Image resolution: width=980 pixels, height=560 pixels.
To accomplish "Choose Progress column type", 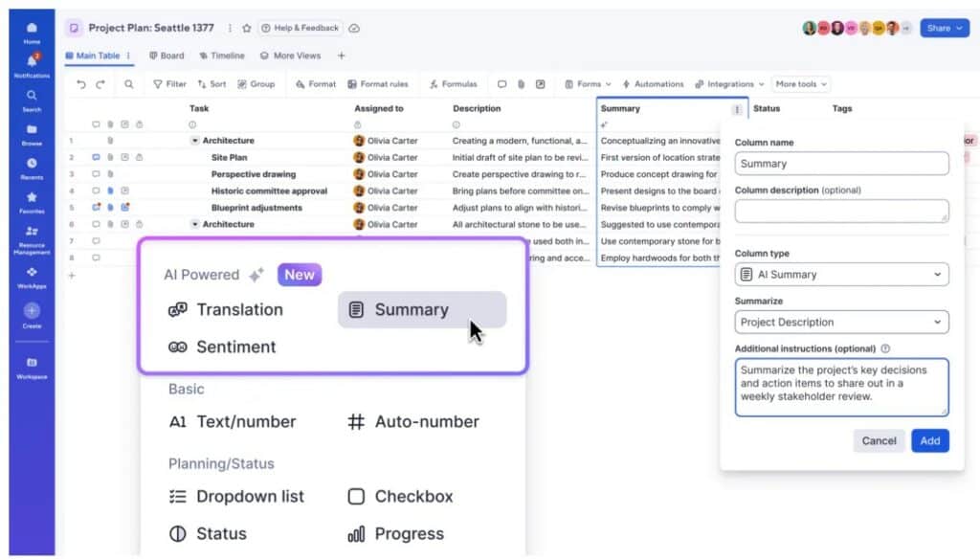I will (x=395, y=534).
